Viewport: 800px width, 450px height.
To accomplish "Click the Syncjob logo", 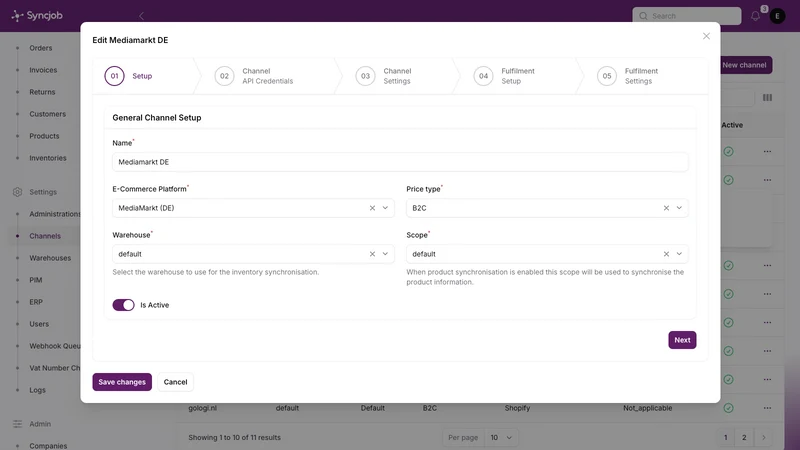I will tap(37, 16).
